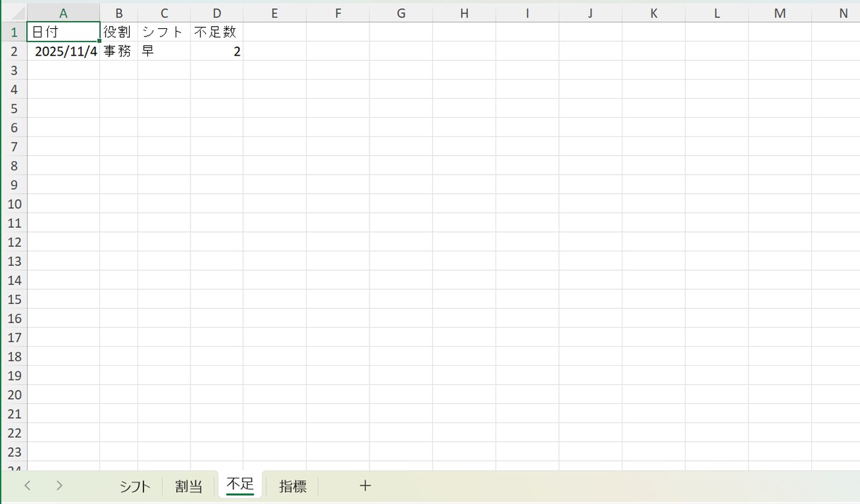This screenshot has width=860, height=504.
Task: Select all cells corner triangle
Action: tap(14, 13)
